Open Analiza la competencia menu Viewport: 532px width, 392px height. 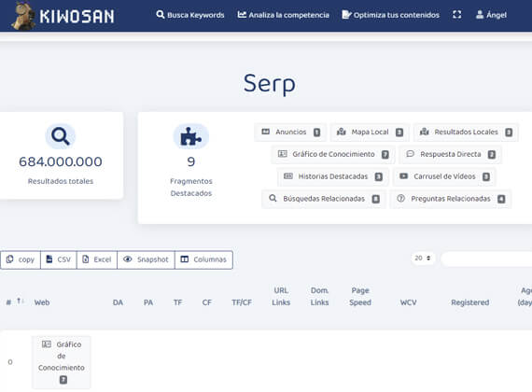pos(284,15)
